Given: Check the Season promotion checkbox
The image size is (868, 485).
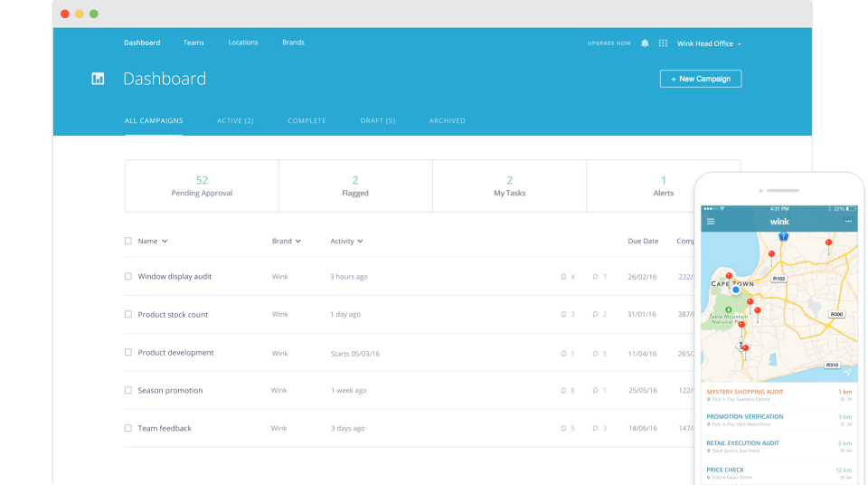Looking at the screenshot, I should (128, 390).
